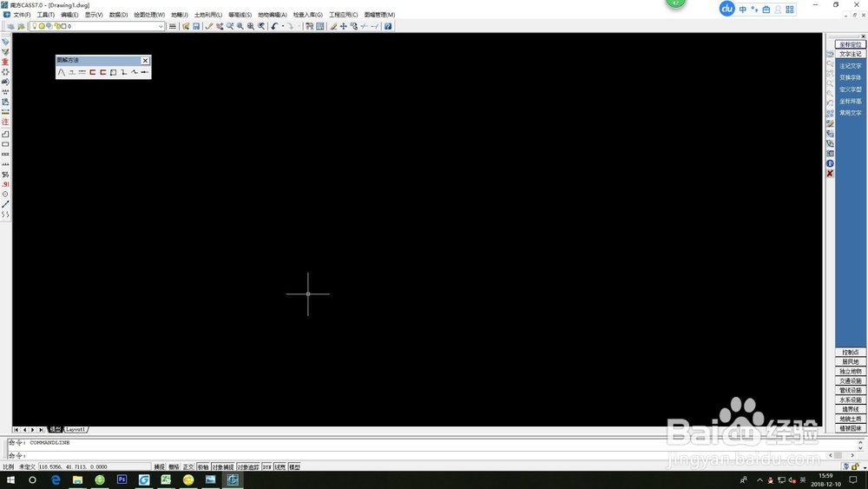
Task: Toggle 栅格 grid mode in status bar
Action: [x=174, y=466]
